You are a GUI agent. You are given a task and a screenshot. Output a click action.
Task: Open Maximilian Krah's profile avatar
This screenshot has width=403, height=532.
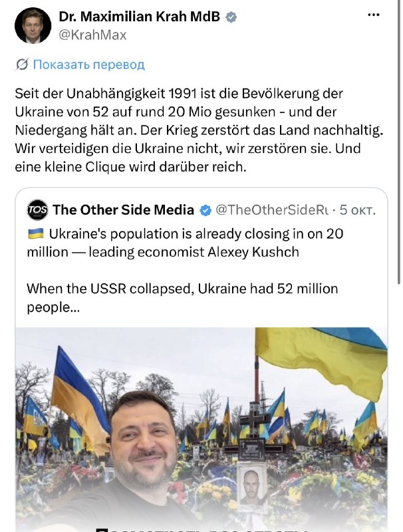33,25
